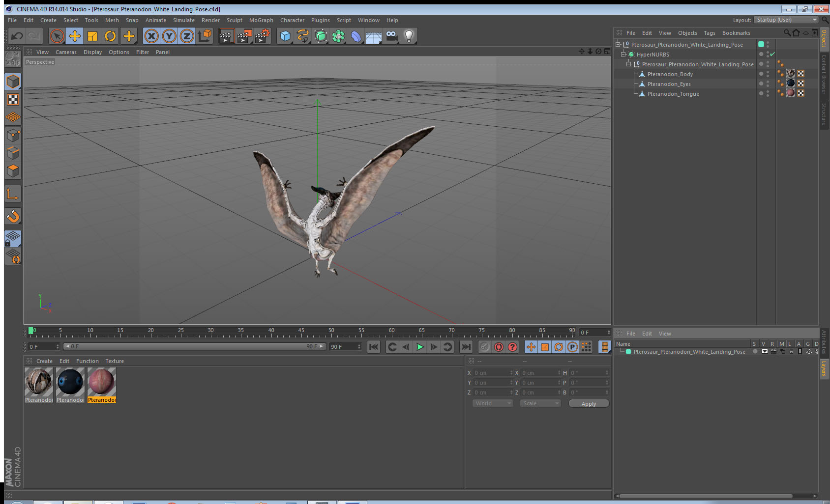Toggle Z axis lock
Viewport: 830px width, 504px height.
187,36
